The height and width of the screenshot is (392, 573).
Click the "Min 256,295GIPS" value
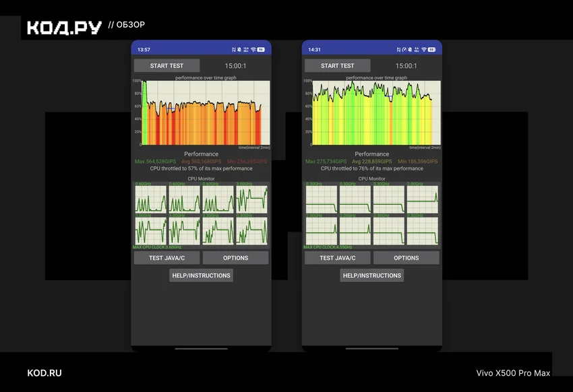(x=247, y=162)
